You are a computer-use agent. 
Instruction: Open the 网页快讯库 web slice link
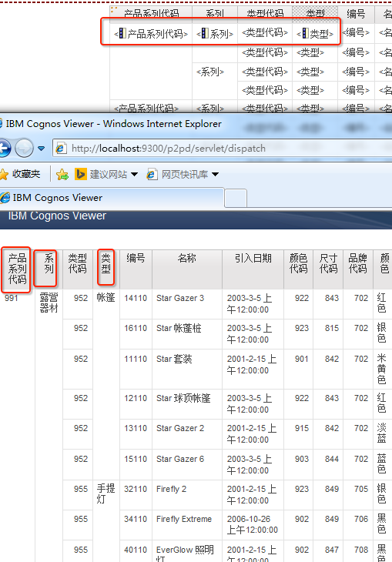[178, 175]
